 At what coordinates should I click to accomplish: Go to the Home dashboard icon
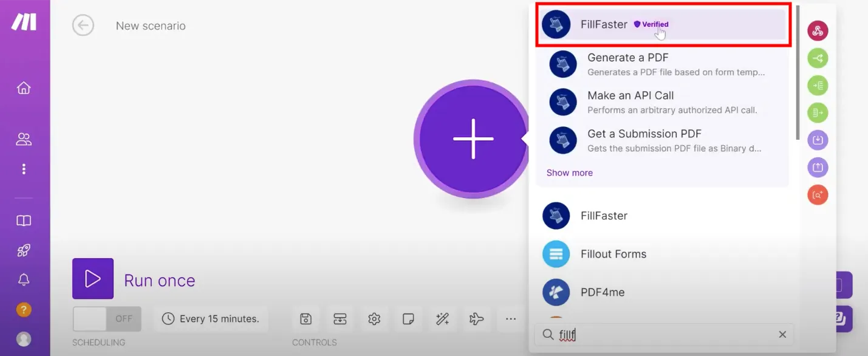coord(24,88)
